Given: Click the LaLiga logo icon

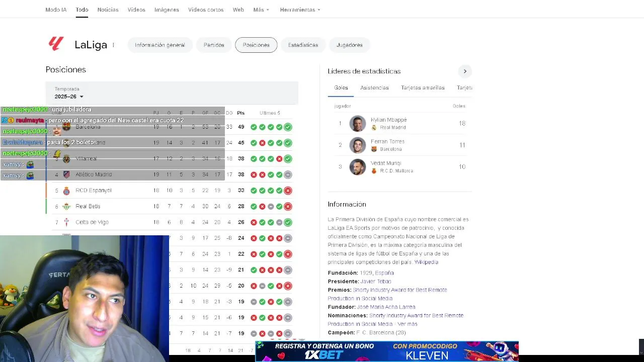Looking at the screenshot, I should 56,44.
